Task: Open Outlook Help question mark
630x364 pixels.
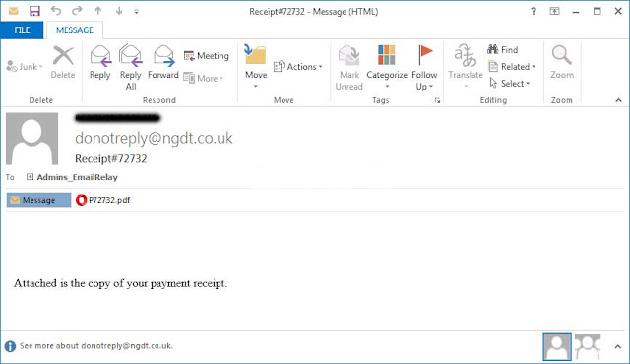Action: tap(534, 11)
